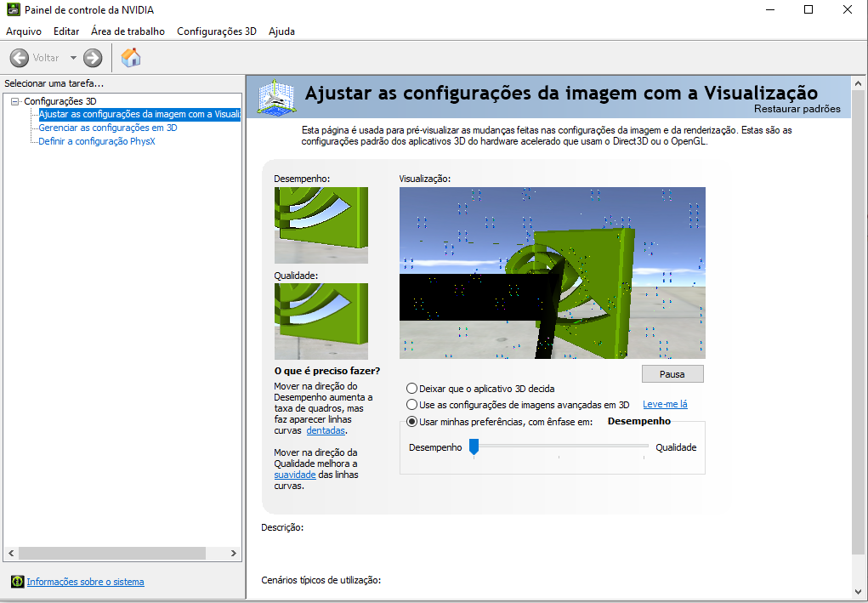Click the 'Voltar' back label
Image resolution: width=868 pixels, height=603 pixels.
[x=46, y=58]
